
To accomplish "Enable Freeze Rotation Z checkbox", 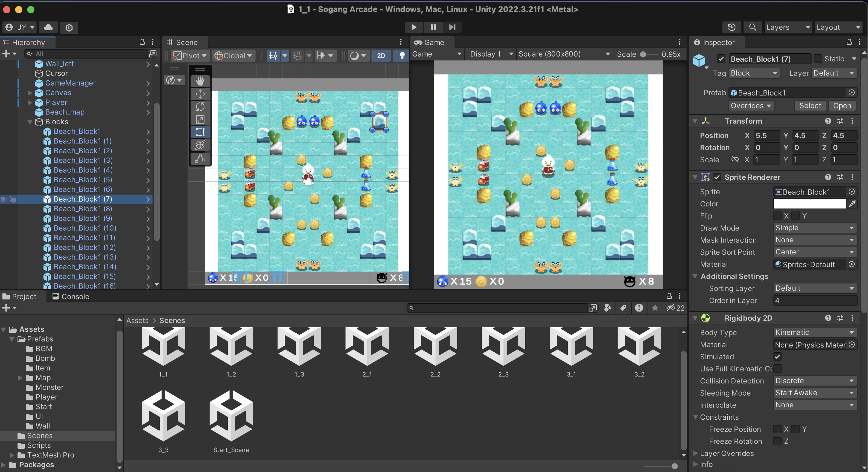I will coord(777,441).
